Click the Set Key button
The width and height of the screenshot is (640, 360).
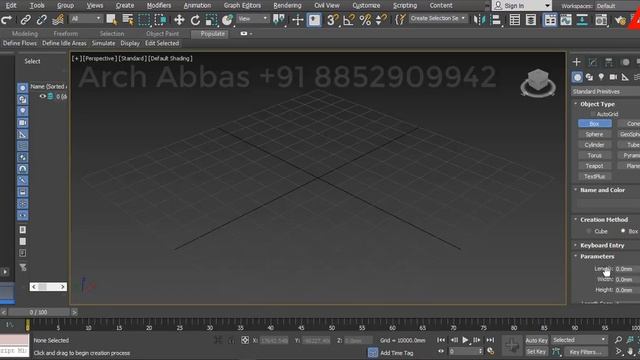(536, 351)
